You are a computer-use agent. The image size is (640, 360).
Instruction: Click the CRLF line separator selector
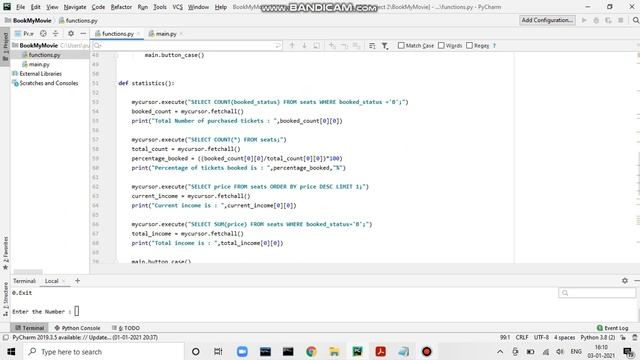(522, 338)
